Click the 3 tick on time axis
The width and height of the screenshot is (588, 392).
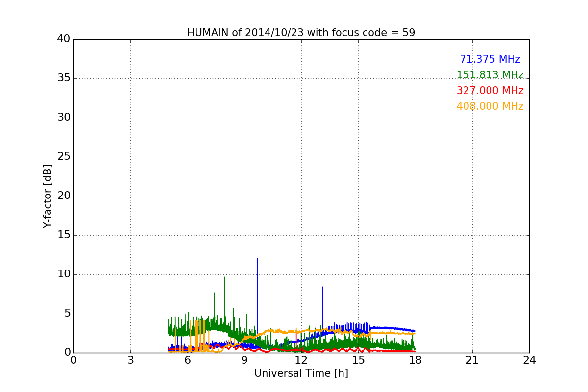coord(130,360)
